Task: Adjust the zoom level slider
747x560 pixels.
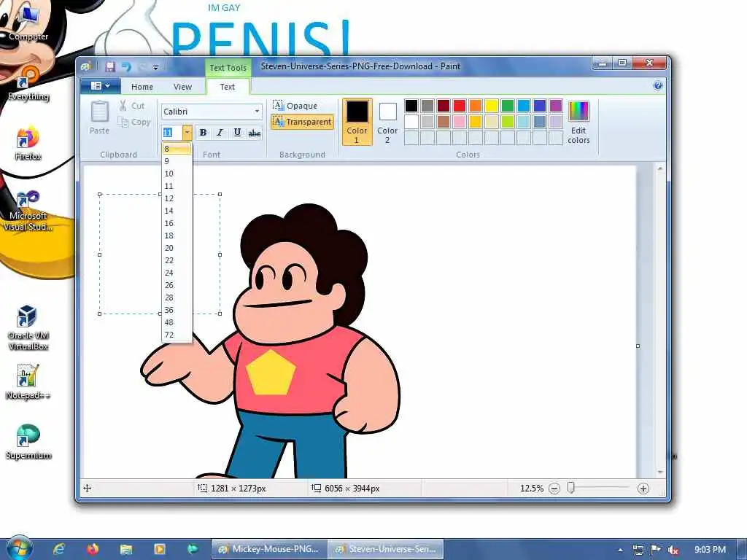Action: pos(570,488)
